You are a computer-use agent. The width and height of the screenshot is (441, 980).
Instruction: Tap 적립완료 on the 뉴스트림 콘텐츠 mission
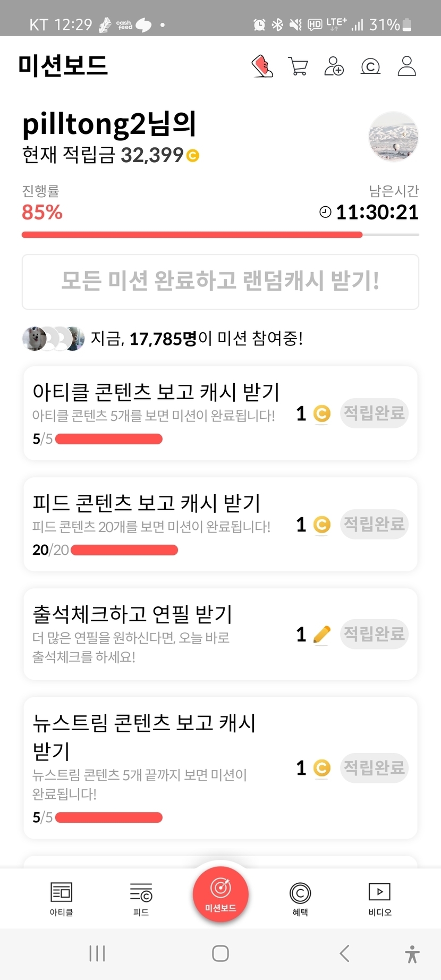click(x=374, y=767)
